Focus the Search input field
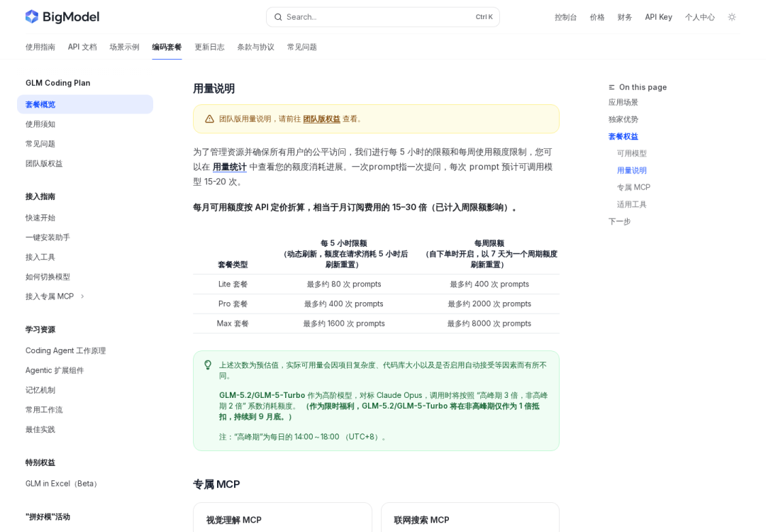 (x=382, y=17)
